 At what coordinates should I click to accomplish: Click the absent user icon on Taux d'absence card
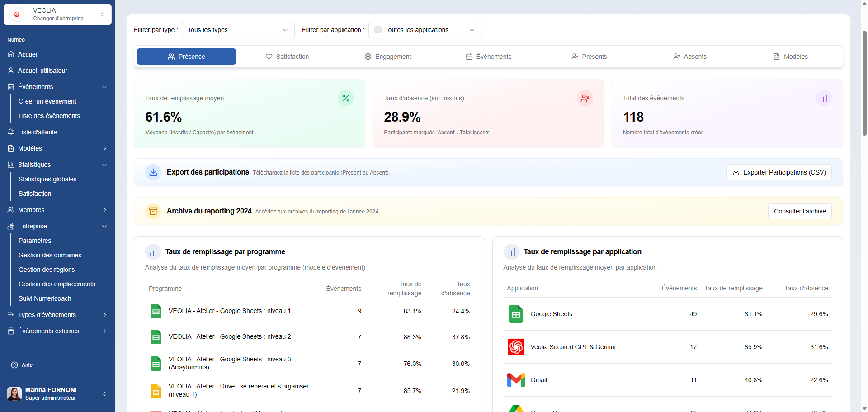tap(585, 98)
